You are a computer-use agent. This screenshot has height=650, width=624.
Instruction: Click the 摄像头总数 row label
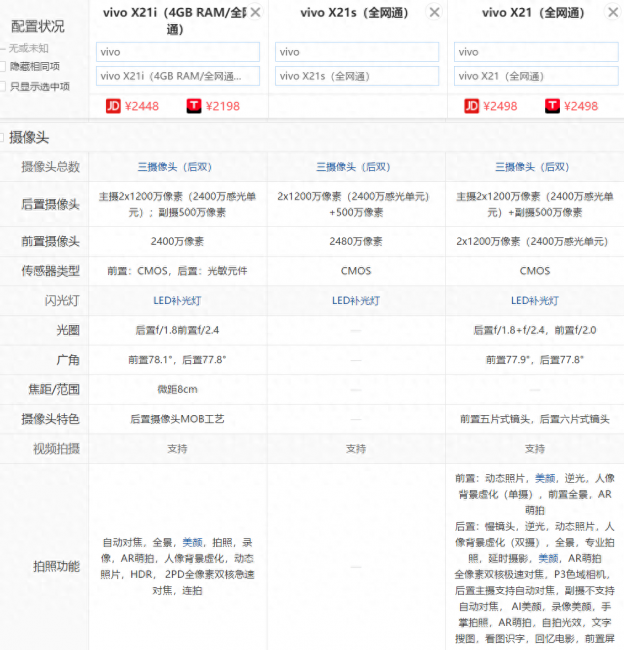click(x=51, y=167)
